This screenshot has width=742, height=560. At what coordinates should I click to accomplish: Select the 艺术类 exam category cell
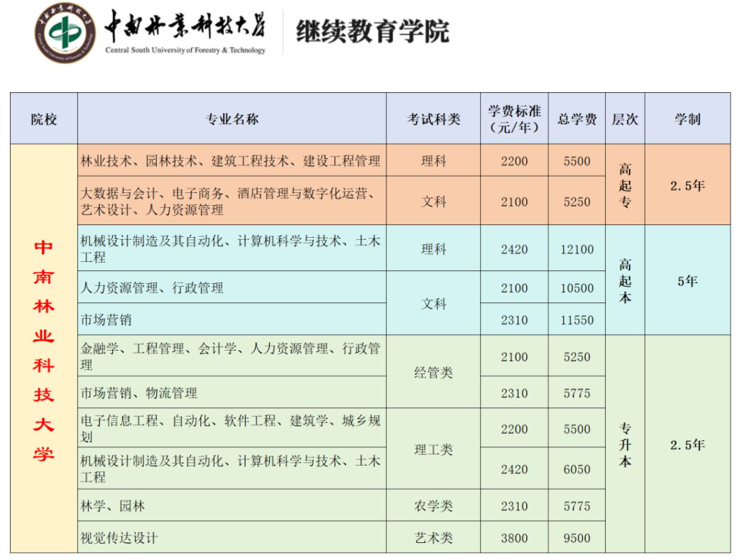click(x=433, y=537)
